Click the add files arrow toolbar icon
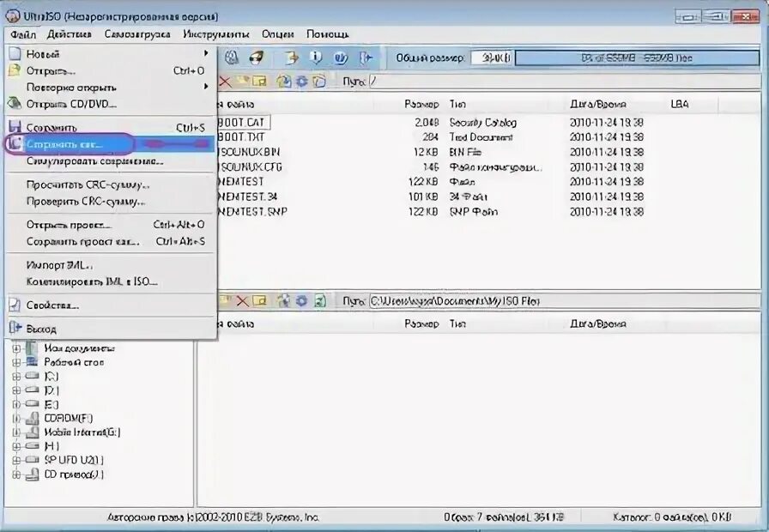769x532 pixels. (291, 57)
